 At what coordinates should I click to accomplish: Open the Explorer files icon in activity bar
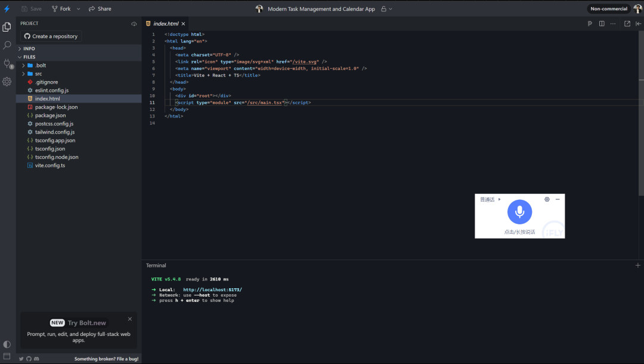pyautogui.click(x=7, y=27)
